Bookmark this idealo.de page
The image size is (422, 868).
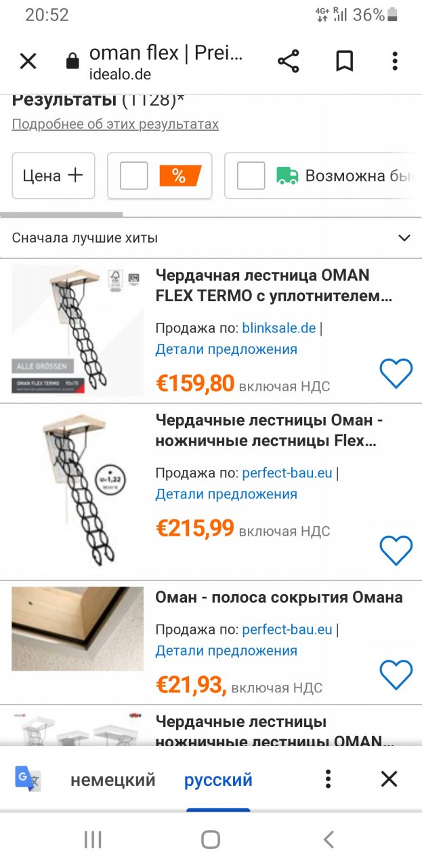pyautogui.click(x=345, y=62)
